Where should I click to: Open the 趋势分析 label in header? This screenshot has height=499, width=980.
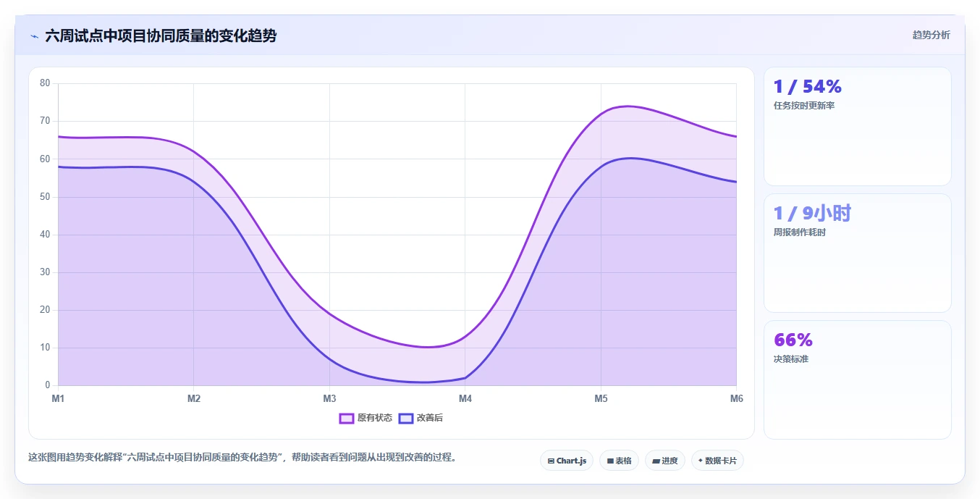(x=931, y=35)
